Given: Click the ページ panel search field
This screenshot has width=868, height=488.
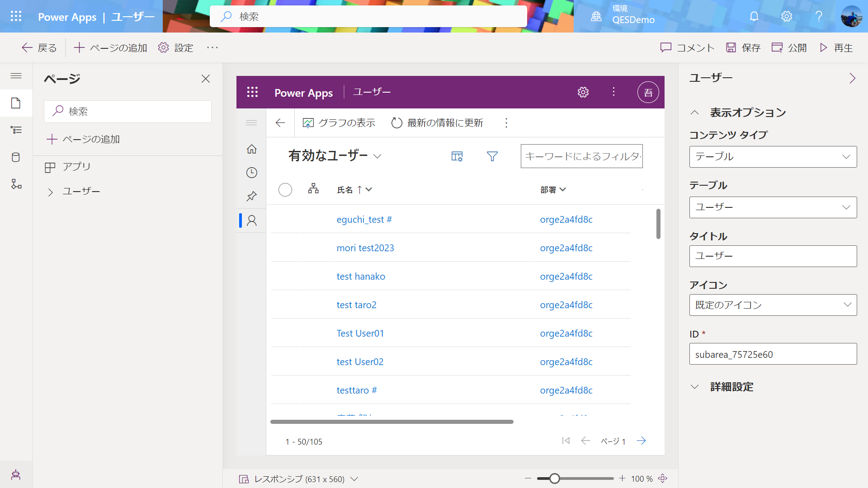Looking at the screenshot, I should point(127,111).
